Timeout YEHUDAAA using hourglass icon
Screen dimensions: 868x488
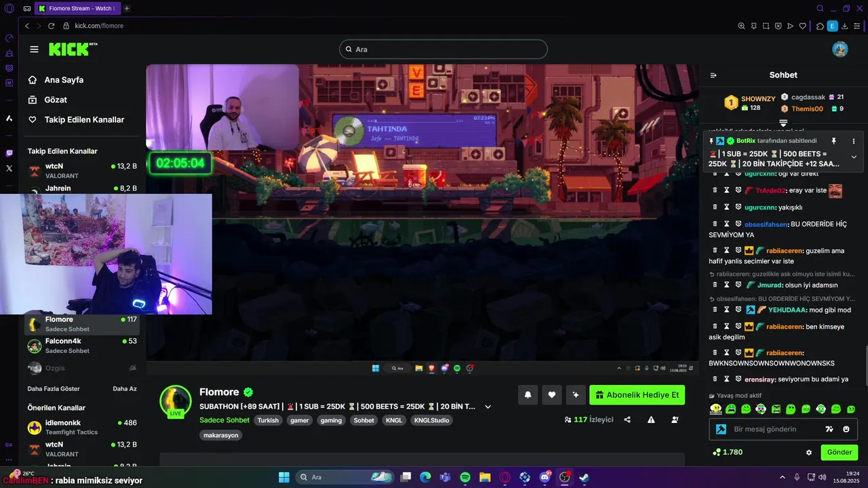(726, 310)
